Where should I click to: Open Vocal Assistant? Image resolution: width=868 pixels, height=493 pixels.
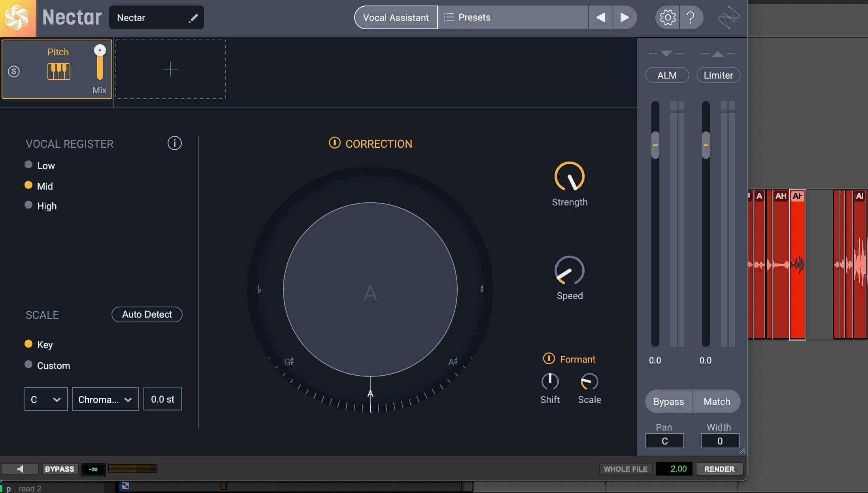(396, 17)
